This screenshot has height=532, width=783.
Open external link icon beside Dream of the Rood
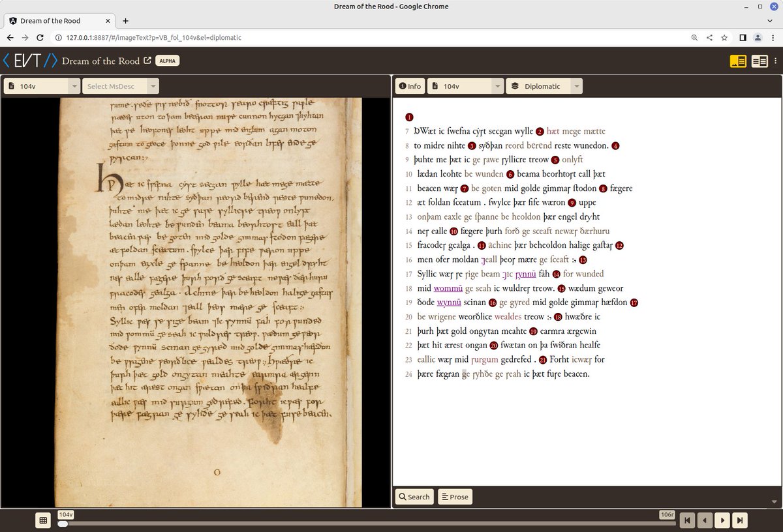[x=147, y=61]
